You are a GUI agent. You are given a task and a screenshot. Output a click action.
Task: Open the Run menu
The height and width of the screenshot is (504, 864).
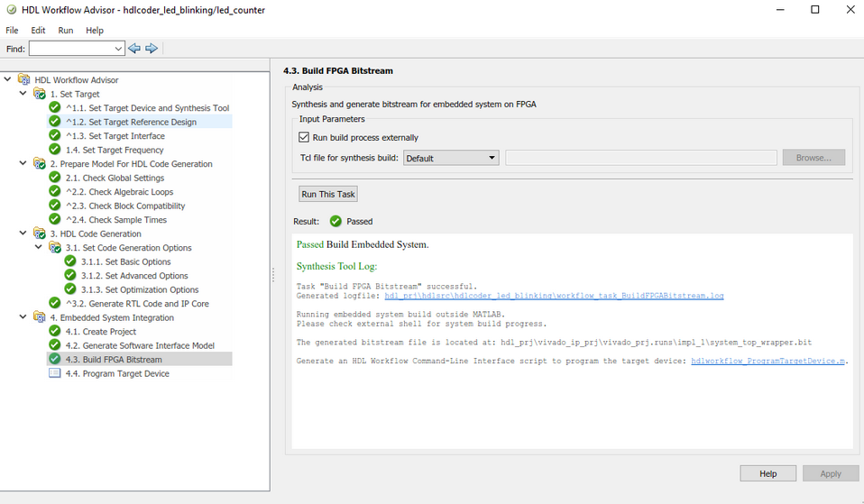(x=66, y=30)
